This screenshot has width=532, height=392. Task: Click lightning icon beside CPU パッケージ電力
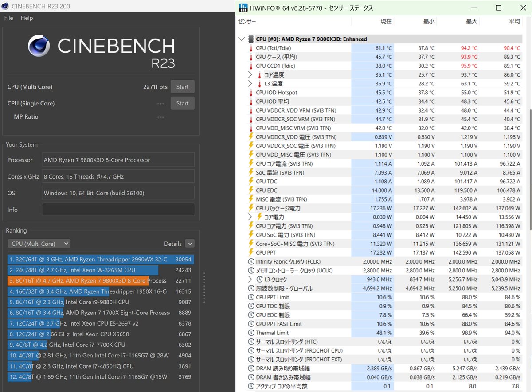pyautogui.click(x=250, y=208)
